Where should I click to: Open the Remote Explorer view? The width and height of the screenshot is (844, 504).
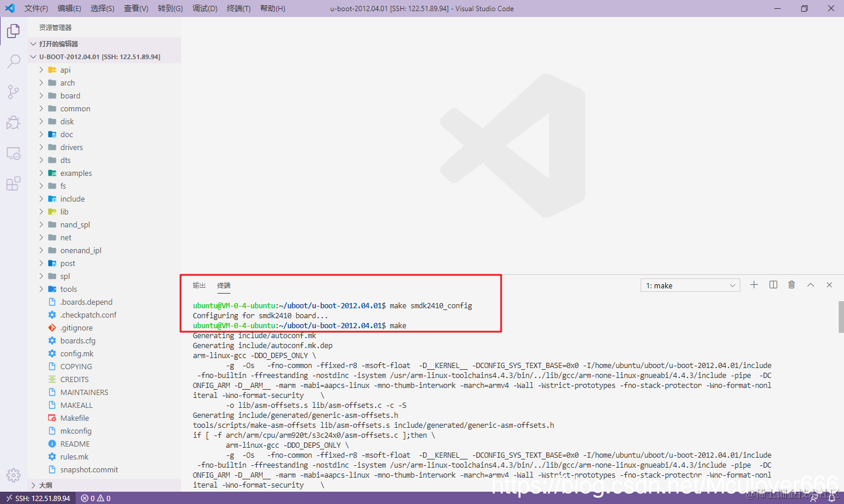(x=13, y=153)
